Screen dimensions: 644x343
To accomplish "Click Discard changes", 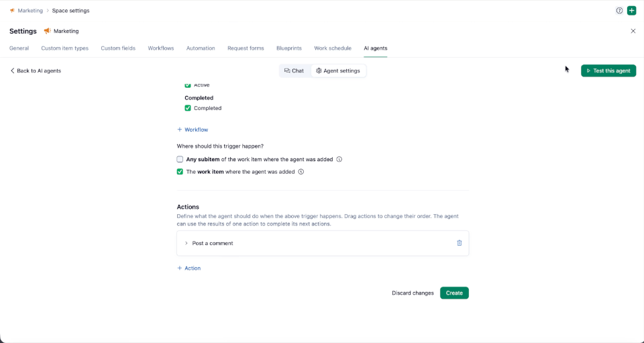I will point(413,293).
